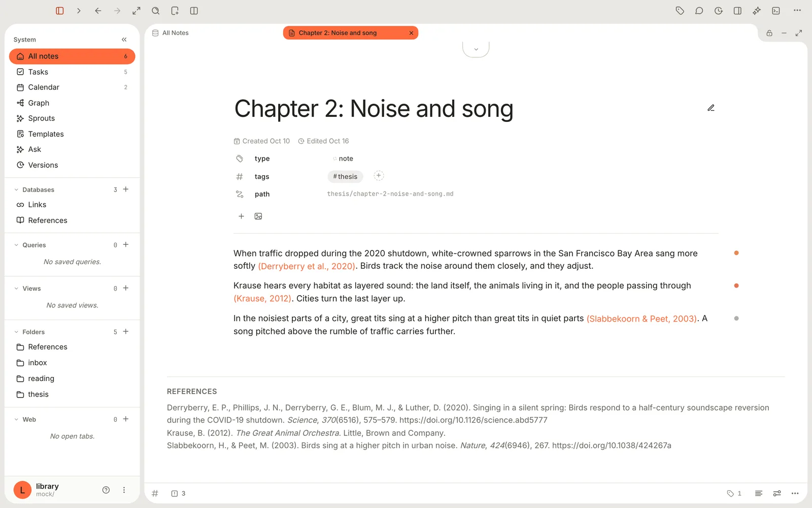Image resolution: width=812 pixels, height=508 pixels.
Task: Click the #thesis tag chip
Action: 345,176
